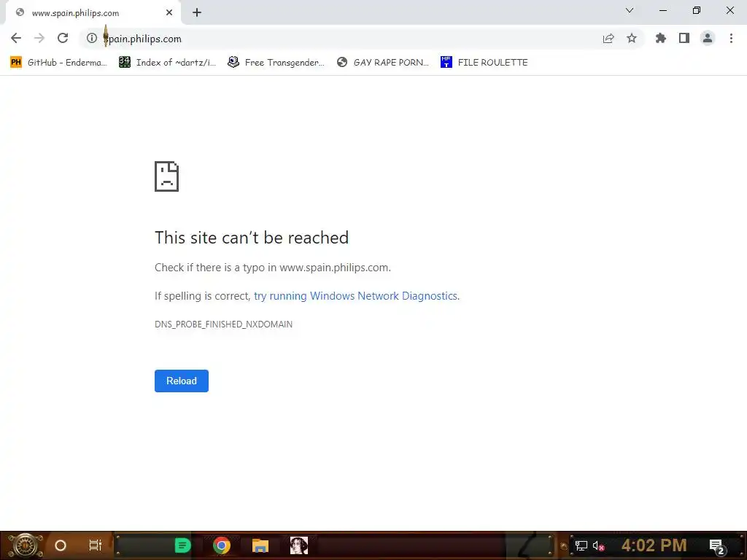Minimize the Chrome window
This screenshot has width=747, height=560.
tap(662, 10)
